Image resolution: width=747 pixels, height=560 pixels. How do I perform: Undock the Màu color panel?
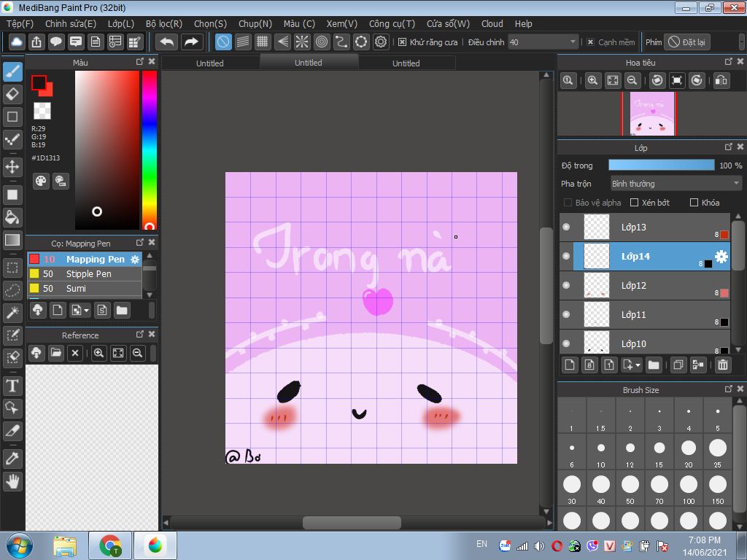(x=139, y=61)
